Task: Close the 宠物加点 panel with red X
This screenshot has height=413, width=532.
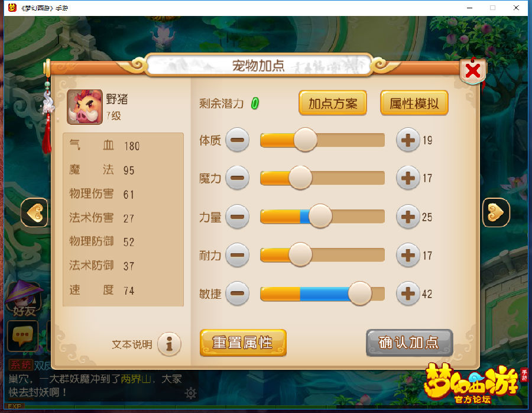Action: point(473,71)
